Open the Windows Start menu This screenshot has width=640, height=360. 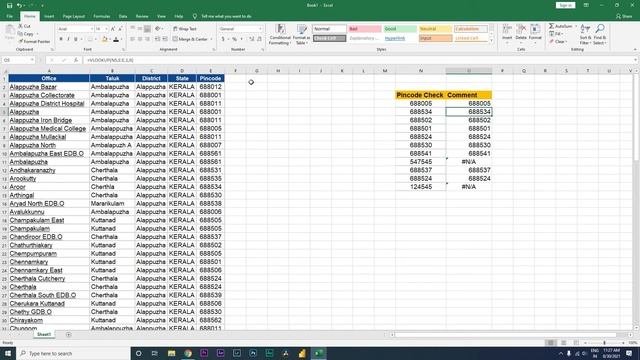click(8, 353)
